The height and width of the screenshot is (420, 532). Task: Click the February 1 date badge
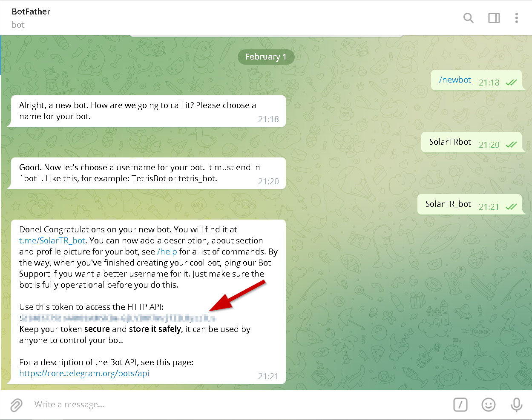point(266,57)
